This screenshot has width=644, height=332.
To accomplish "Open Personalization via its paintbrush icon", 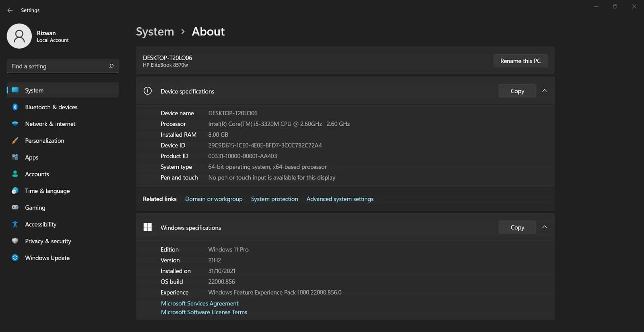I will 15,141.
